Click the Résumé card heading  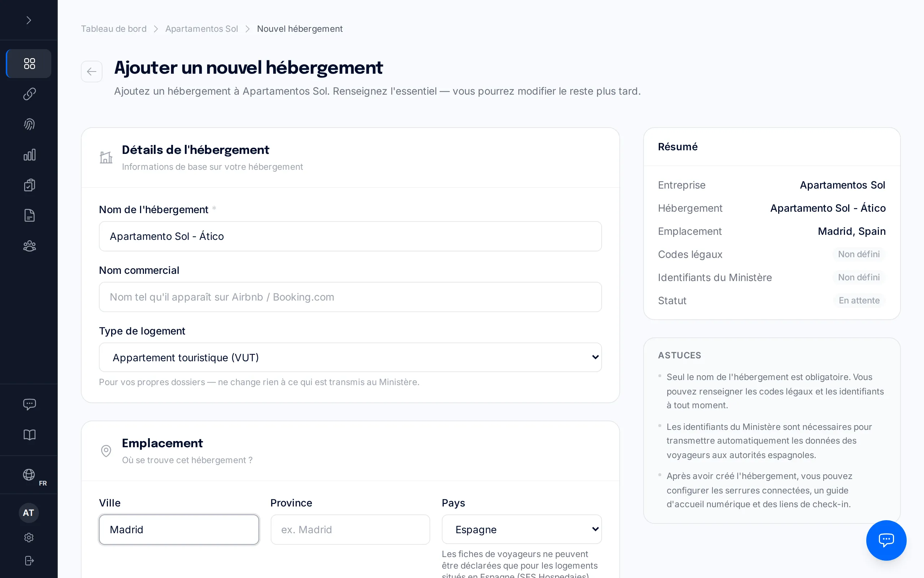pos(678,147)
